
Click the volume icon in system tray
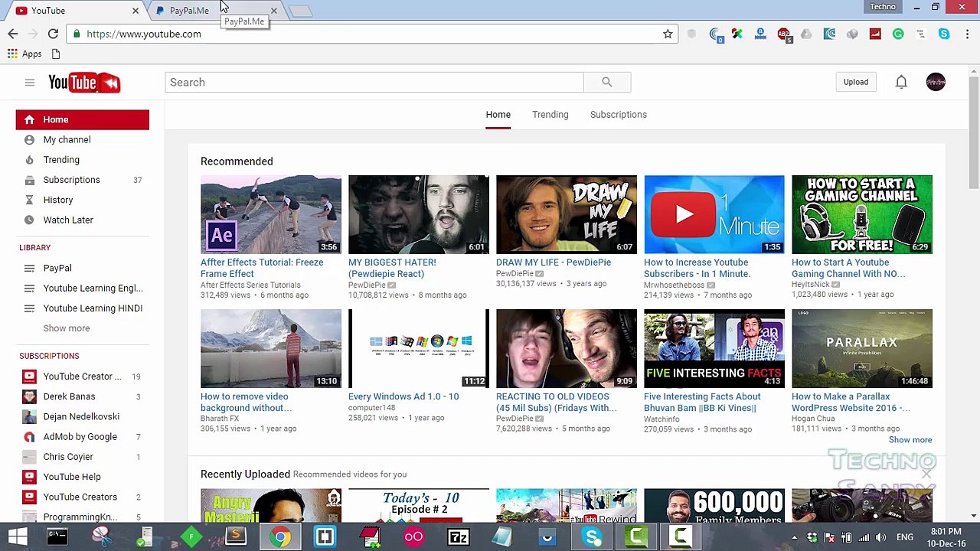[880, 537]
